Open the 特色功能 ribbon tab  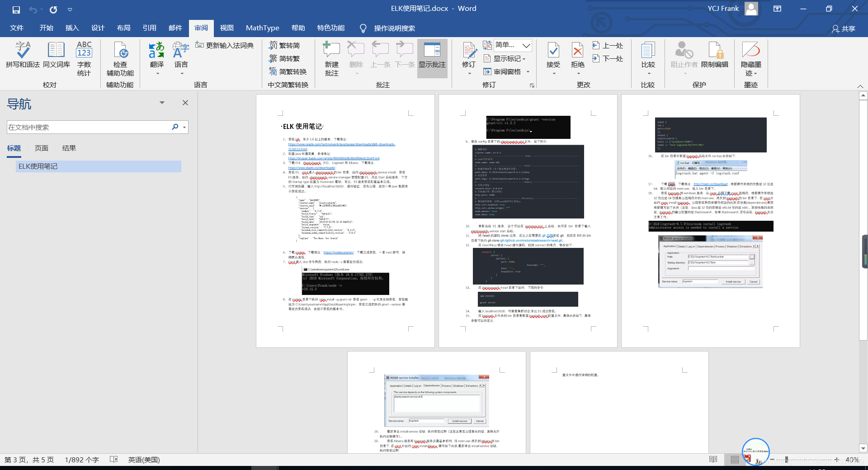click(331, 28)
